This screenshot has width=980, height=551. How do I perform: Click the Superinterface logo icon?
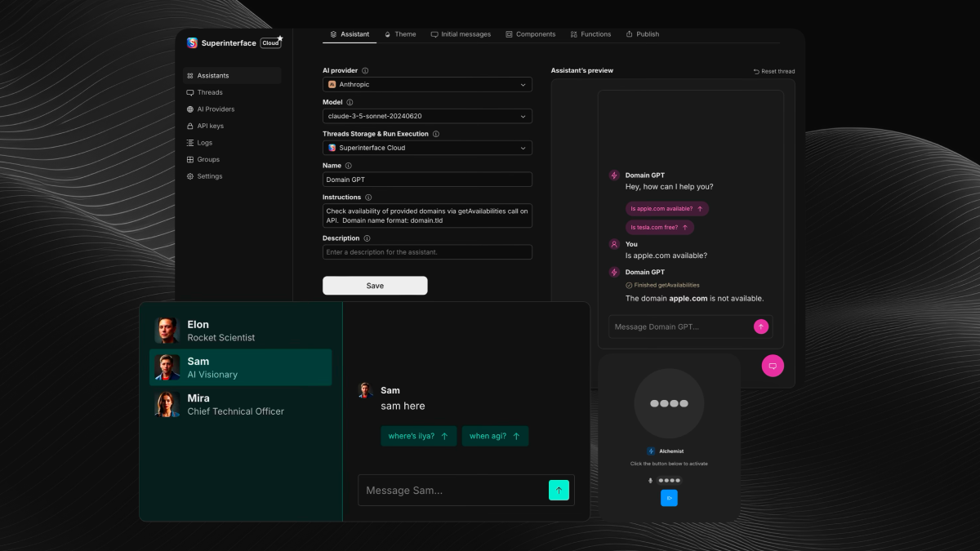click(193, 43)
